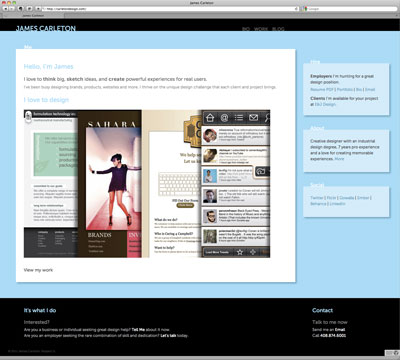Download the Resume PDF link
Image resolution: width=400 pixels, height=360 pixels.
click(x=322, y=90)
